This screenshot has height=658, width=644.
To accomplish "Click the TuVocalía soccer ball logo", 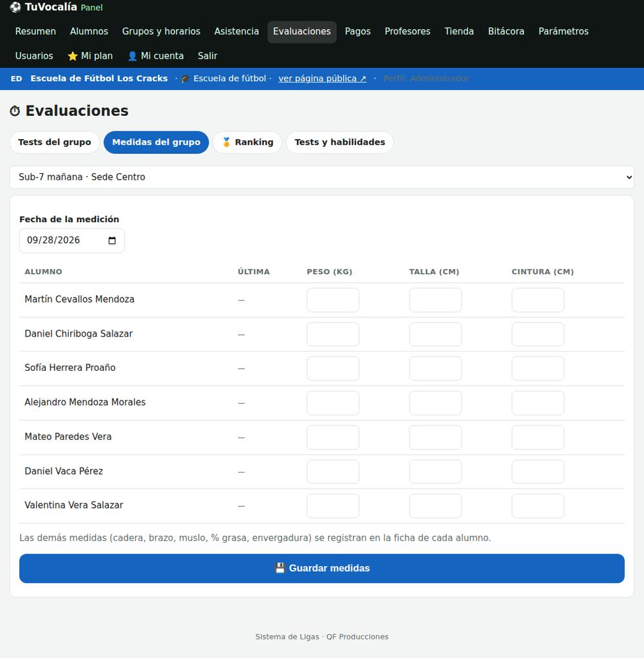I will click(15, 7).
